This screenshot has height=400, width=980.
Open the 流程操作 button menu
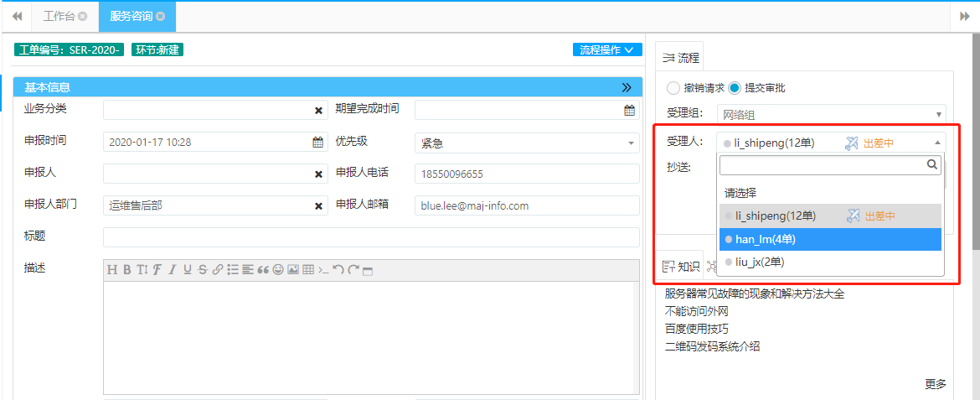point(607,49)
